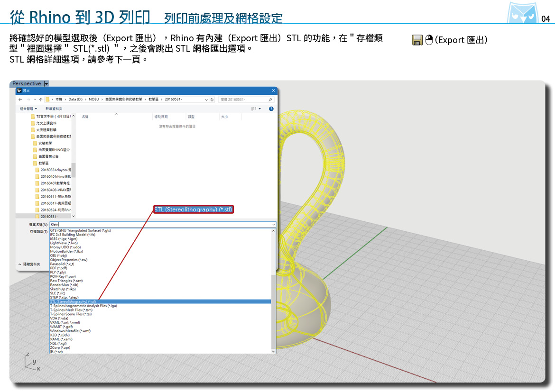555x392 pixels.
Task: Click Data (D:) in the address path
Action: (75, 100)
